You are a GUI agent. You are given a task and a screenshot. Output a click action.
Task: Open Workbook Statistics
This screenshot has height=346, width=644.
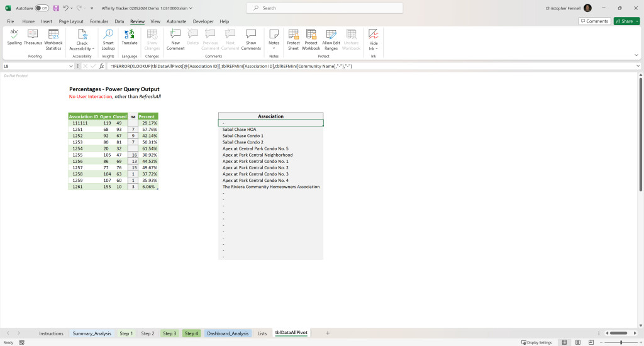tap(53, 40)
